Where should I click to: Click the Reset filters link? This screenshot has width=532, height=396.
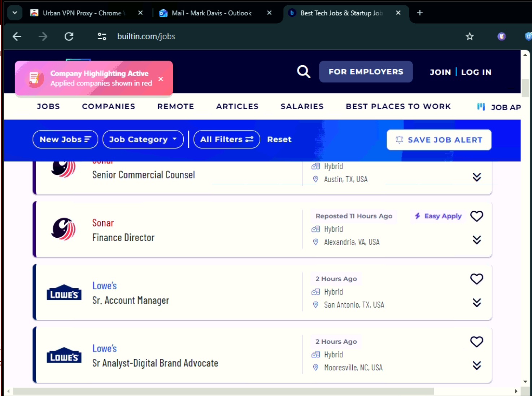click(x=279, y=139)
